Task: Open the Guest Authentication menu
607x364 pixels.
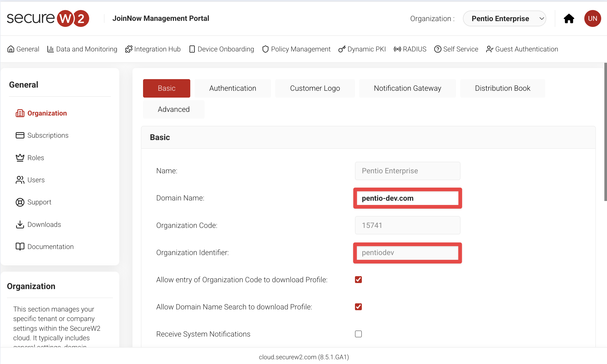Action: tap(522, 49)
